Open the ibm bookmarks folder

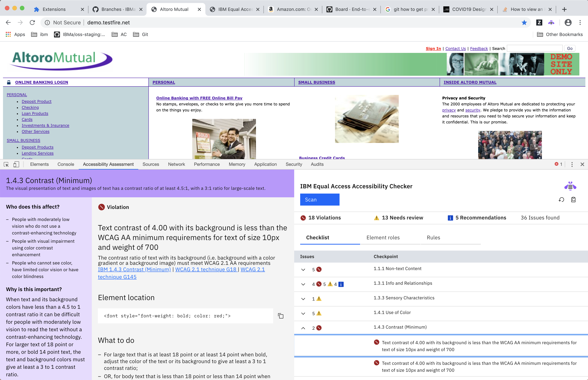pyautogui.click(x=40, y=34)
